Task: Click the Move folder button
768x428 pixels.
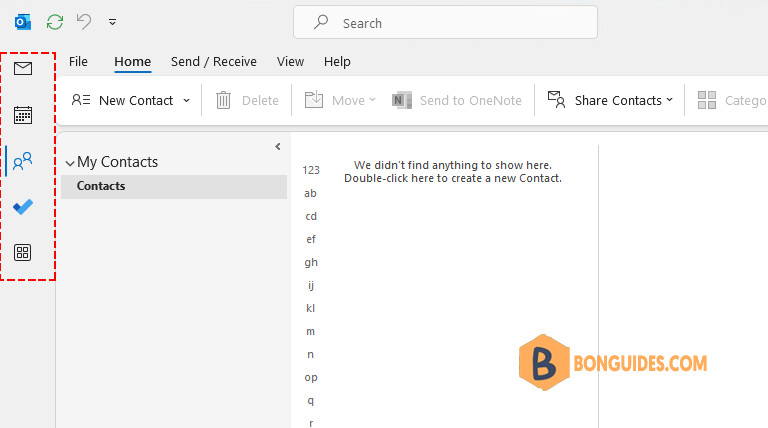Action: click(x=340, y=100)
